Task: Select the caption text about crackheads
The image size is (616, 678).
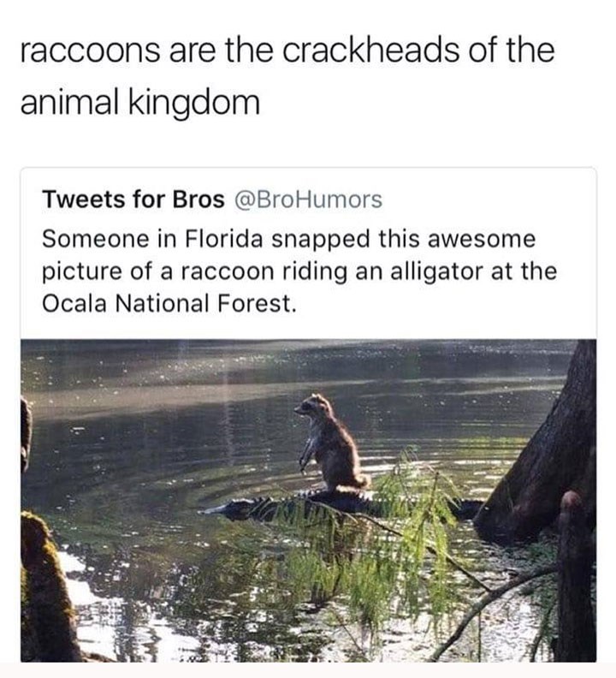Action: [x=287, y=76]
